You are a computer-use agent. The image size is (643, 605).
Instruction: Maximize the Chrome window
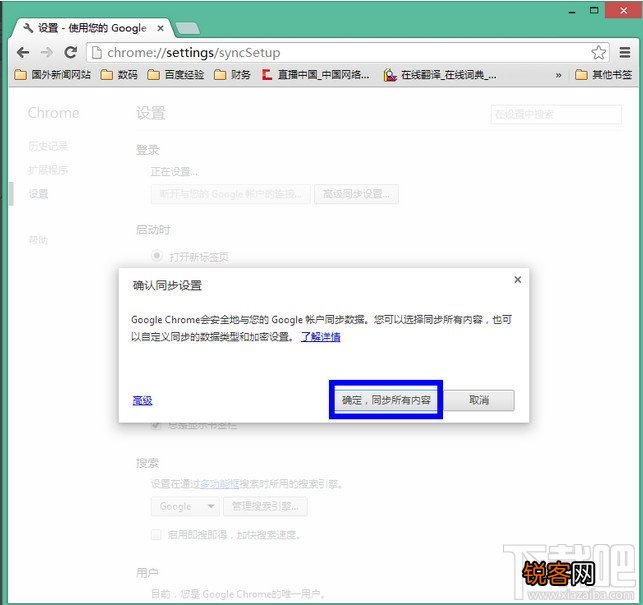(x=594, y=11)
